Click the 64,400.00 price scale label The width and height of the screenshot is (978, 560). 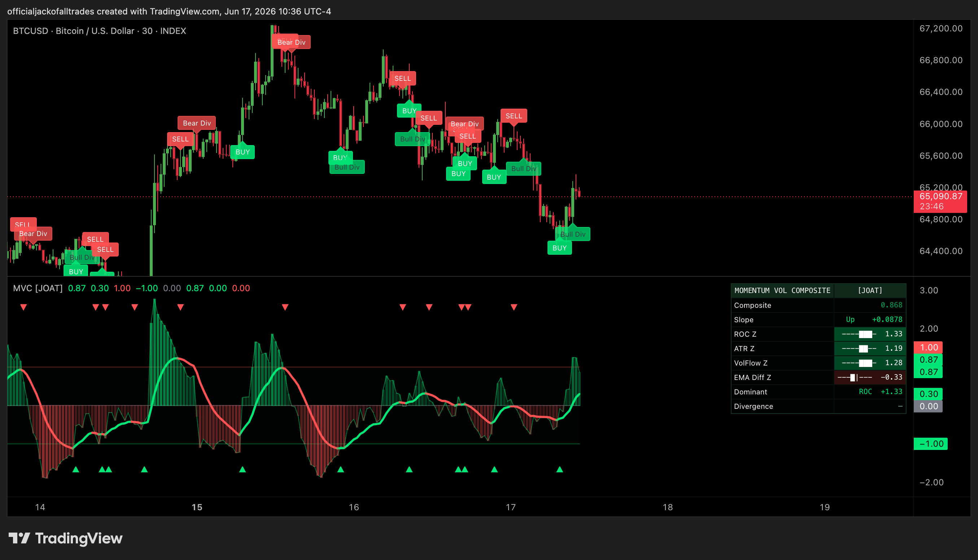941,251
